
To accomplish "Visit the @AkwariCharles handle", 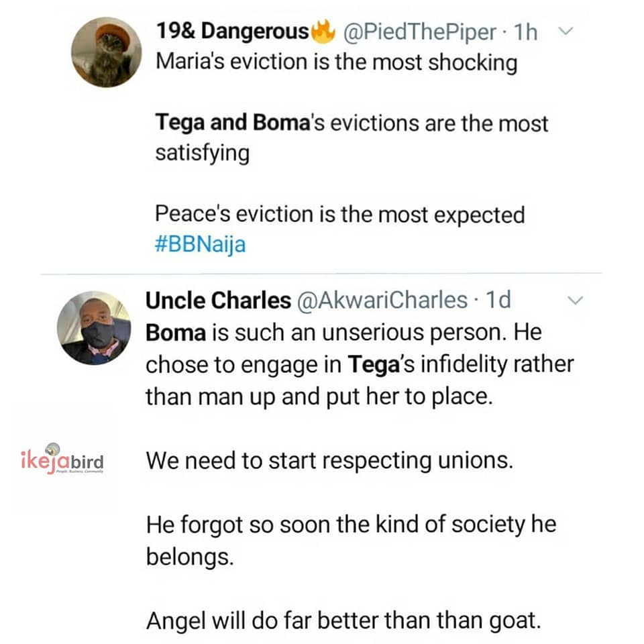I will (383, 301).
